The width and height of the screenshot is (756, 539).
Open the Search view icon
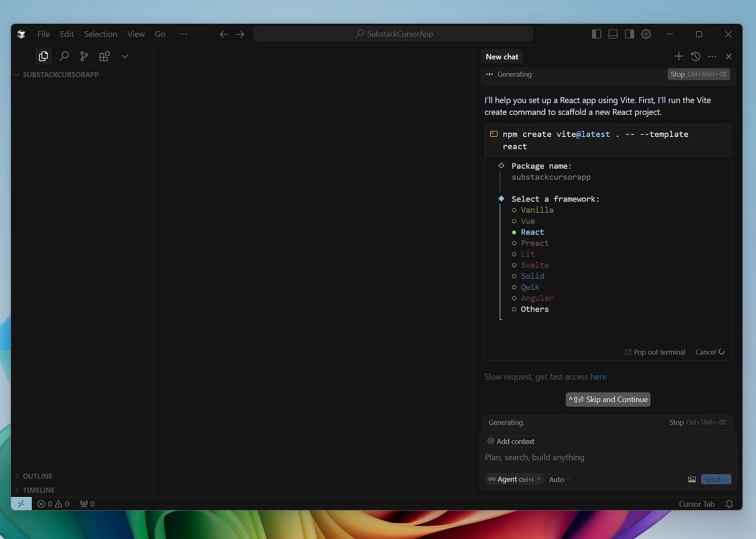64,56
